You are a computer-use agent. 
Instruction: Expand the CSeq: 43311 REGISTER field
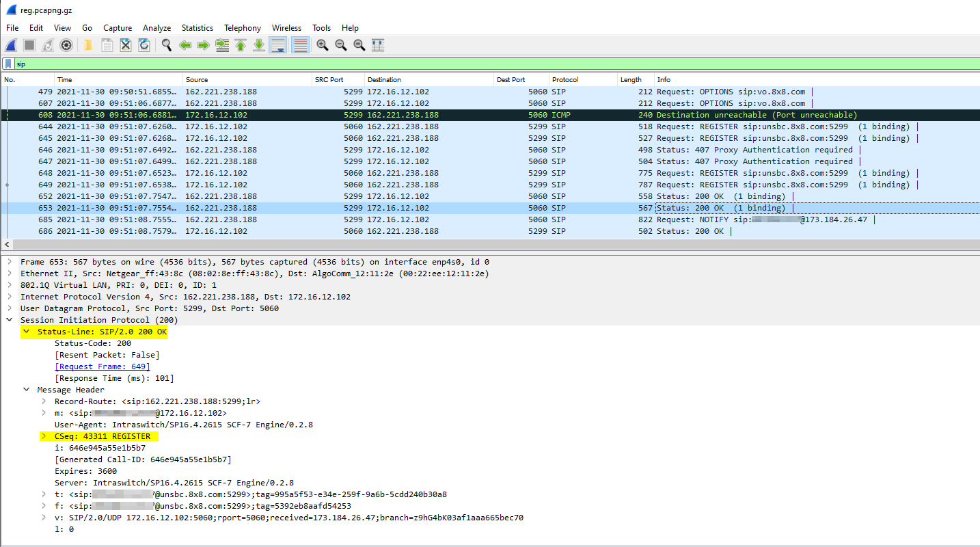tap(44, 436)
